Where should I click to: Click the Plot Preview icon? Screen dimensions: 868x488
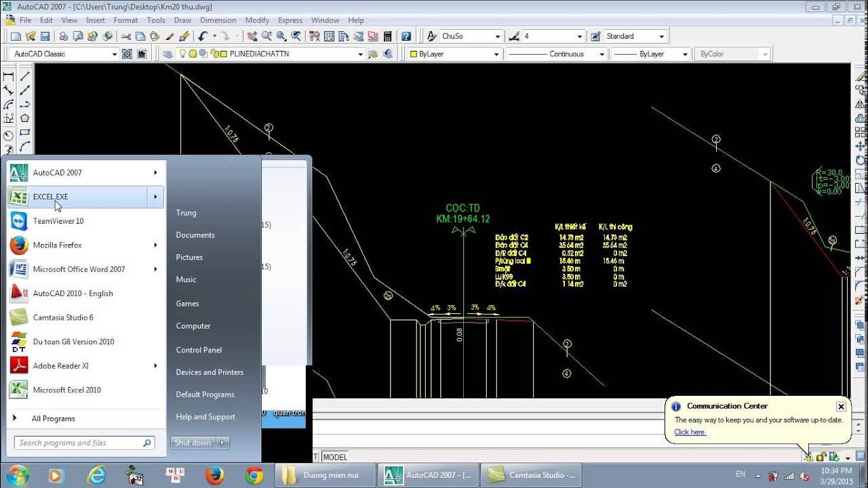tap(78, 37)
